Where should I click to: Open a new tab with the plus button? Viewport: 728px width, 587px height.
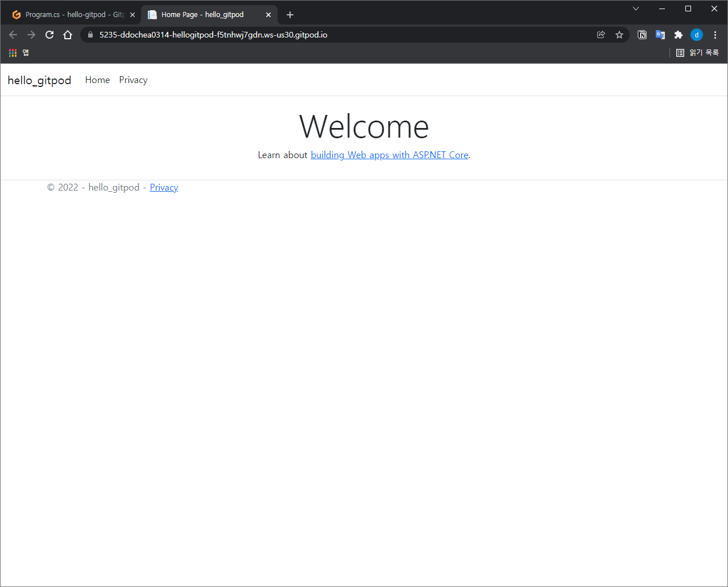(x=290, y=15)
